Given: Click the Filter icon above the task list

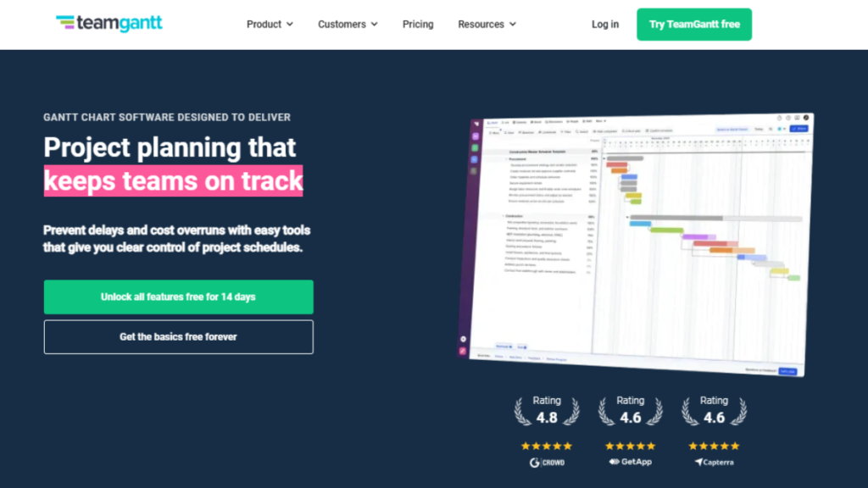Looking at the screenshot, I should (x=565, y=130).
